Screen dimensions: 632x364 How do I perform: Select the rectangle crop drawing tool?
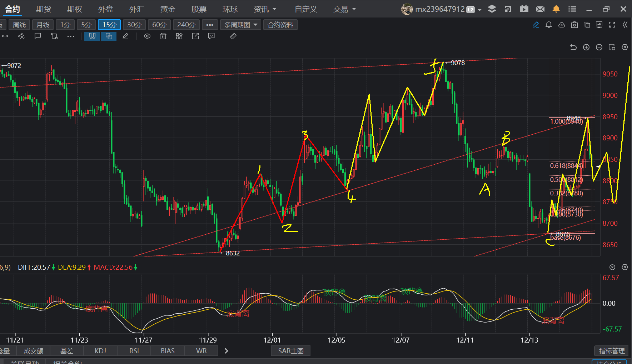point(54,36)
